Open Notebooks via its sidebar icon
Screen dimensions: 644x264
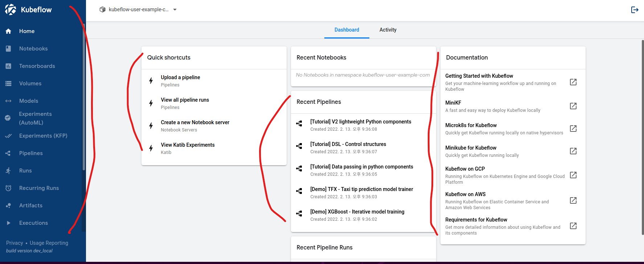[8, 49]
